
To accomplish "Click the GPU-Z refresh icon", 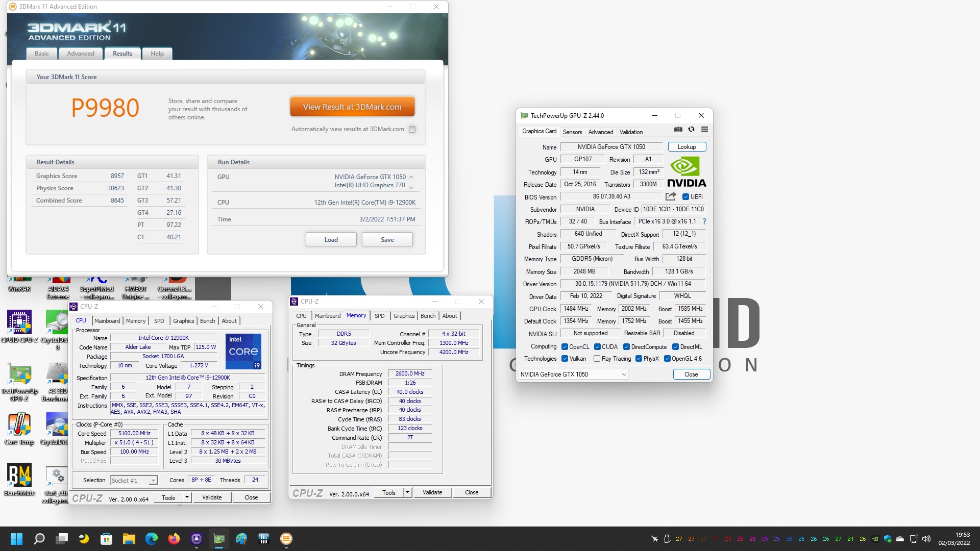I will tap(691, 130).
